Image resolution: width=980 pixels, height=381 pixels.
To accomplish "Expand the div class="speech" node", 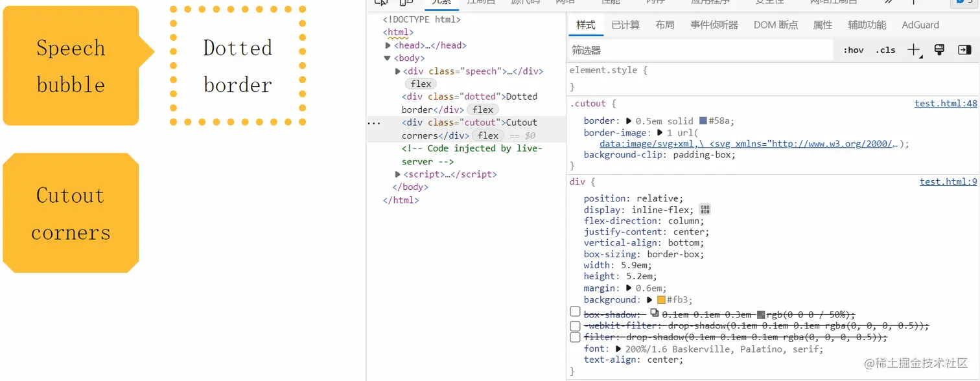I will (398, 71).
